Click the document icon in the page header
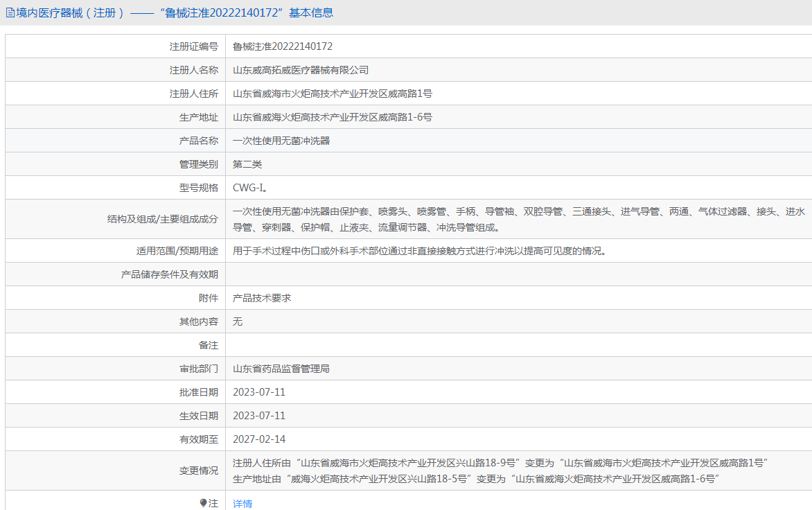The width and height of the screenshot is (812, 510). (x=10, y=12)
